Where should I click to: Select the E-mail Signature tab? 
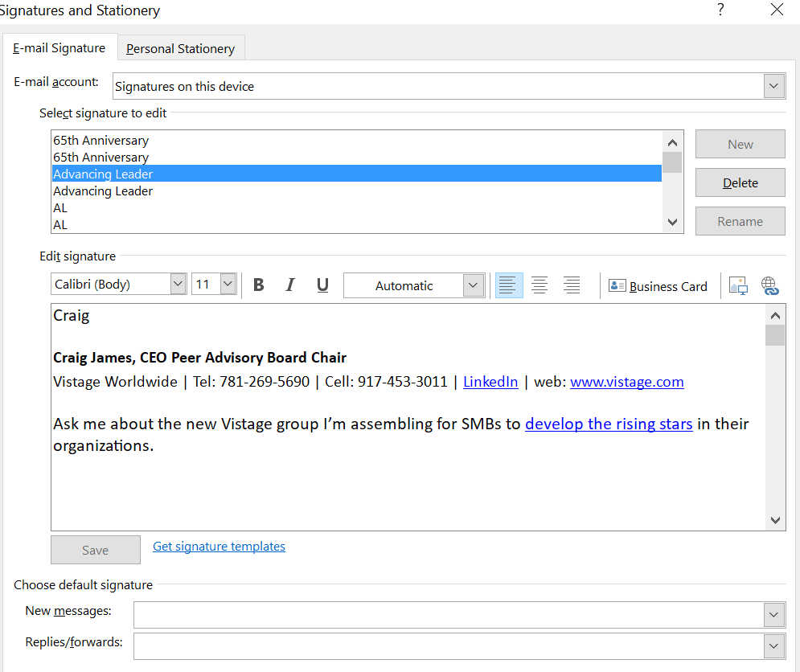(59, 48)
